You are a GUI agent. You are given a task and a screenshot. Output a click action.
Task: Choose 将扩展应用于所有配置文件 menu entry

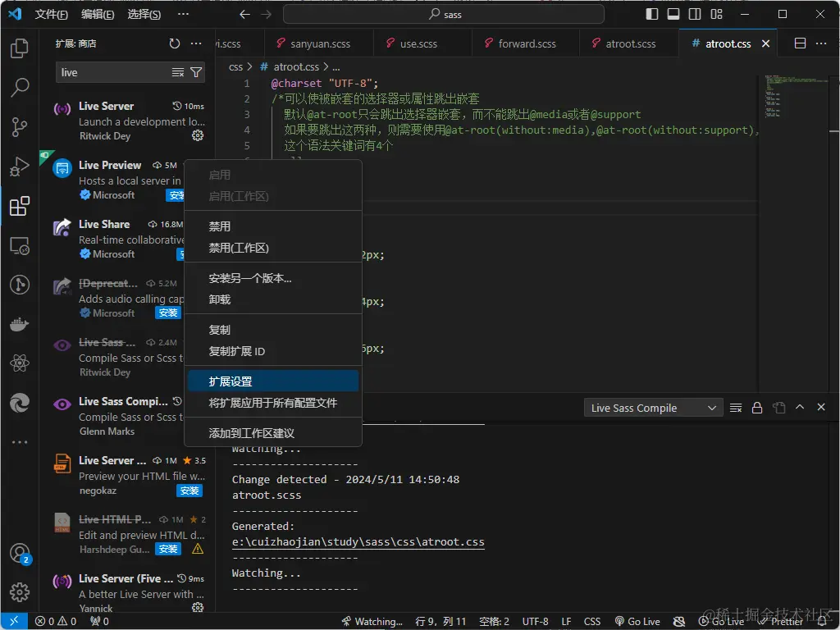pyautogui.click(x=273, y=403)
